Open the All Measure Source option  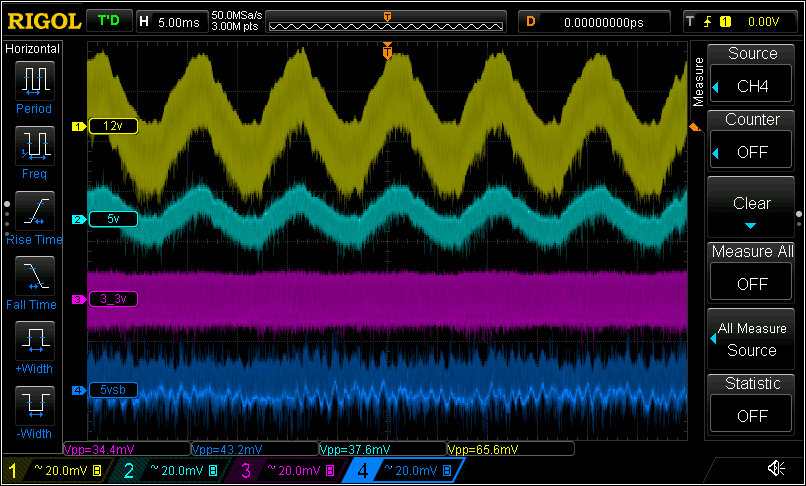click(751, 339)
